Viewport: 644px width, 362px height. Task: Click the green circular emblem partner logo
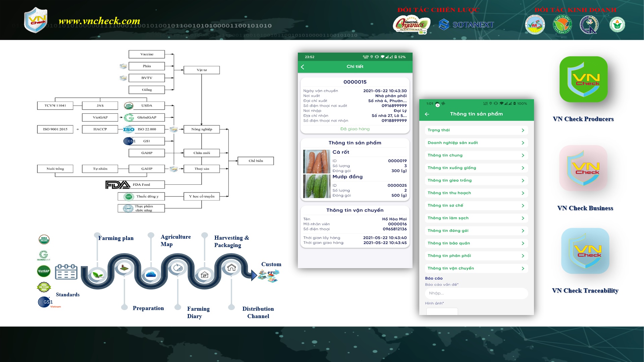click(617, 25)
